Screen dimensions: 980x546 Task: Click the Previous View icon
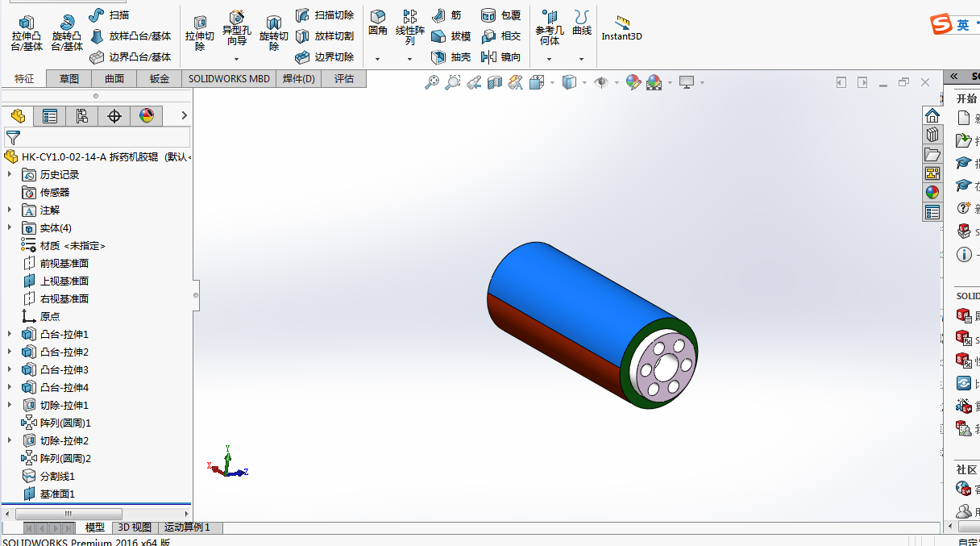pyautogui.click(x=474, y=82)
